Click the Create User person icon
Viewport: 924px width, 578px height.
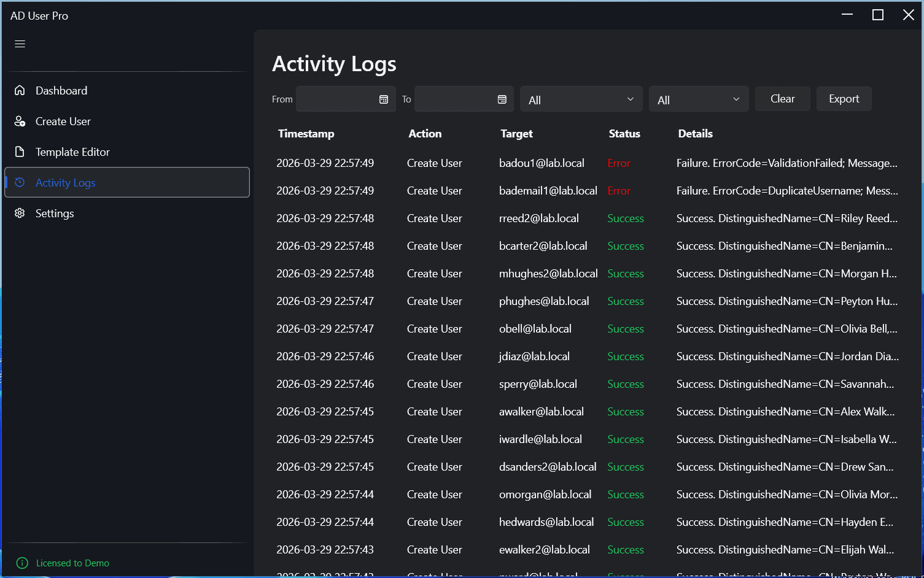(x=19, y=121)
